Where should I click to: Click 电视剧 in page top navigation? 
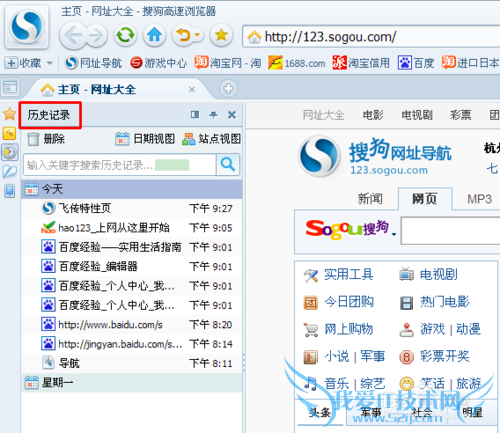tap(417, 115)
